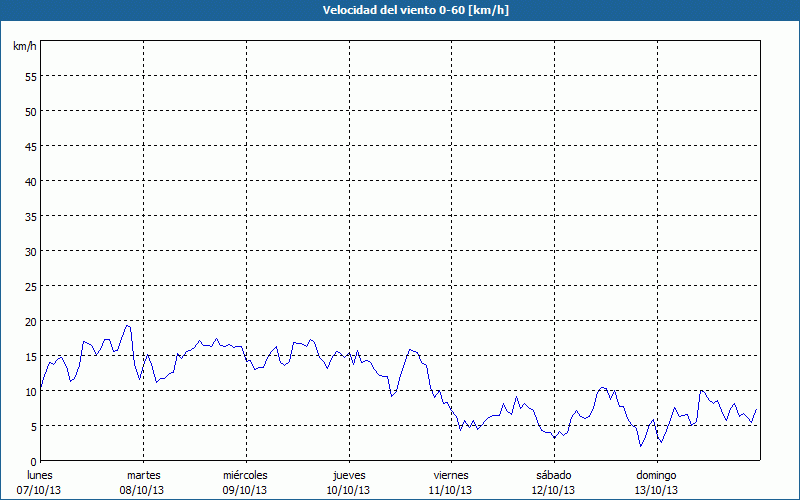Screen dimensions: 800x500
Task: Click the 10 tick label on the y-axis
Action: pos(30,391)
